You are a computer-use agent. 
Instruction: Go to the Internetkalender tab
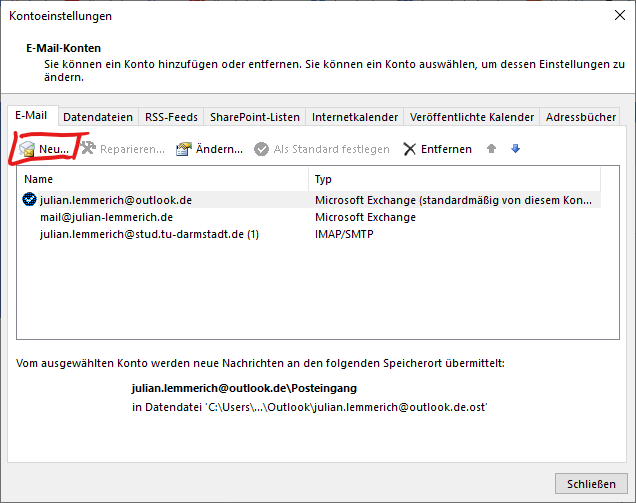coord(355,117)
